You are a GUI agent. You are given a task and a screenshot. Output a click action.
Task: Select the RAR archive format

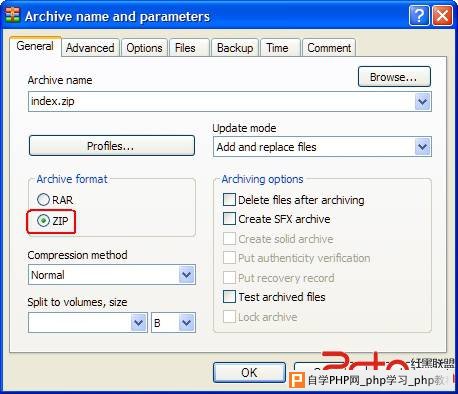click(x=55, y=200)
